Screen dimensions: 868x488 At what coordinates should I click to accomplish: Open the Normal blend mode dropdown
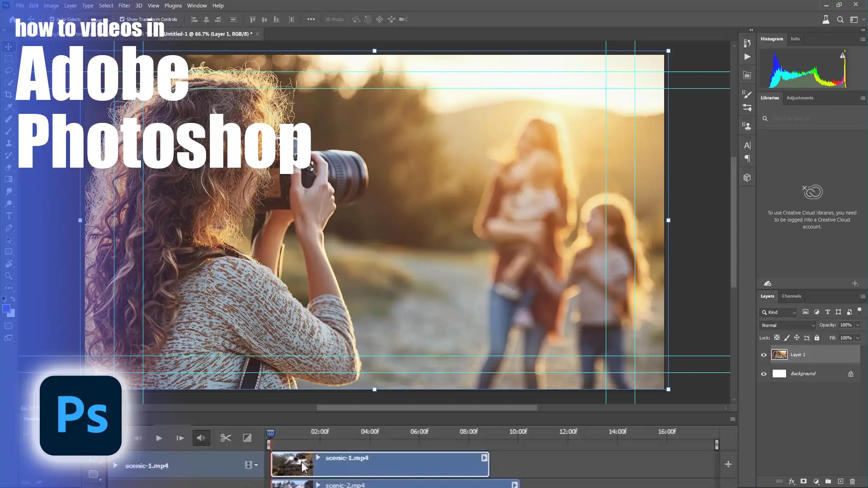click(788, 325)
